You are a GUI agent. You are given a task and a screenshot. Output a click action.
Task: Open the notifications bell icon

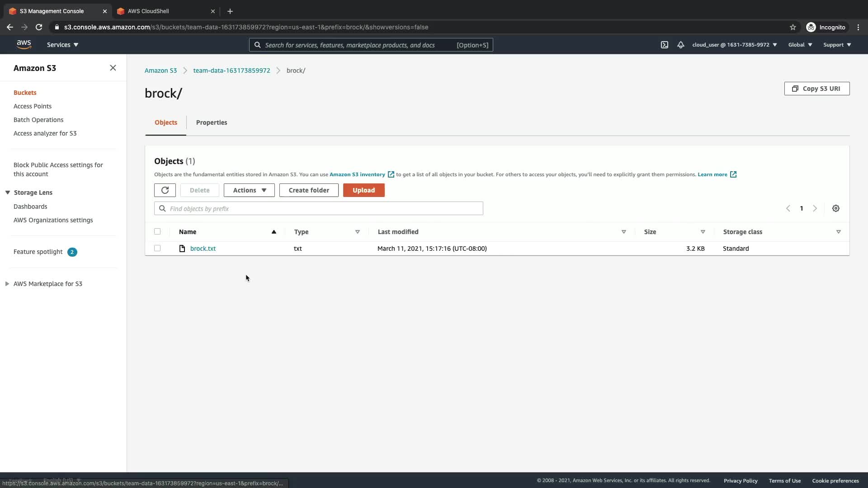tap(680, 45)
